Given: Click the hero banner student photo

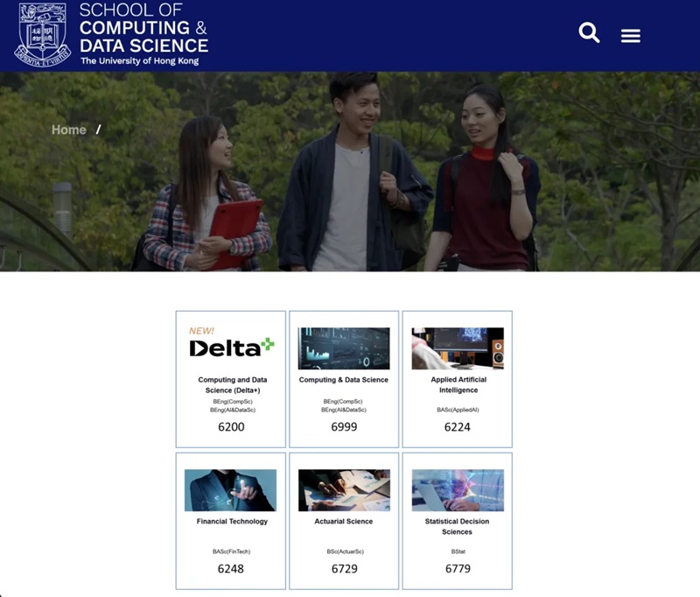Looking at the screenshot, I should [350, 172].
